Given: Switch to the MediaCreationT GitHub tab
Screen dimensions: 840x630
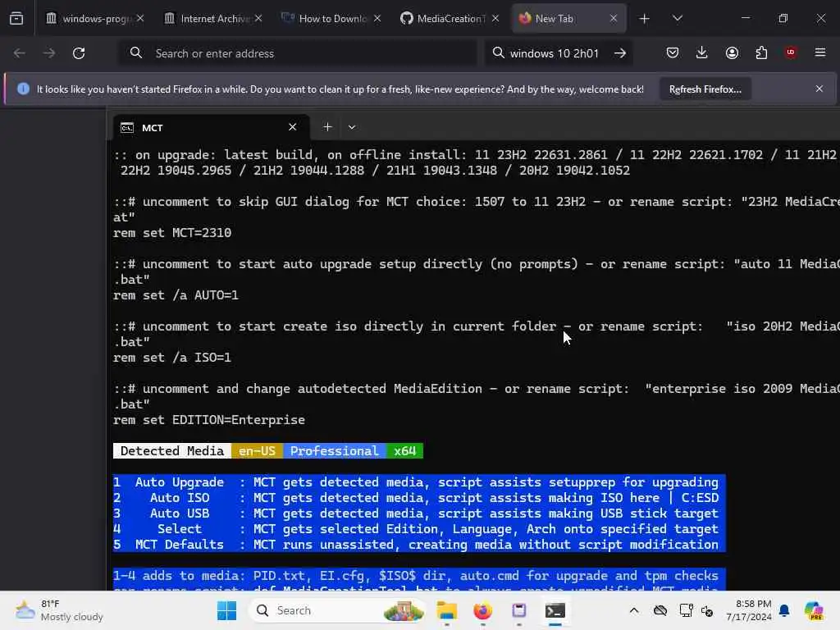Looking at the screenshot, I should (x=450, y=19).
